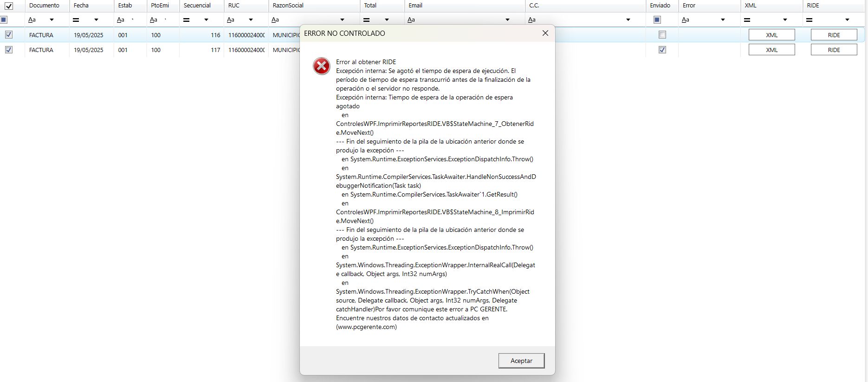Toggle Enviado checkbox for invoice 117

(x=662, y=50)
